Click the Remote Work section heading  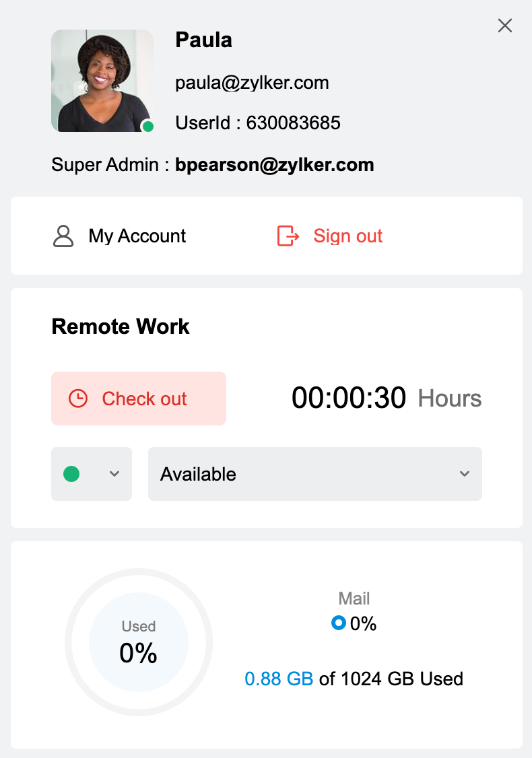(121, 327)
